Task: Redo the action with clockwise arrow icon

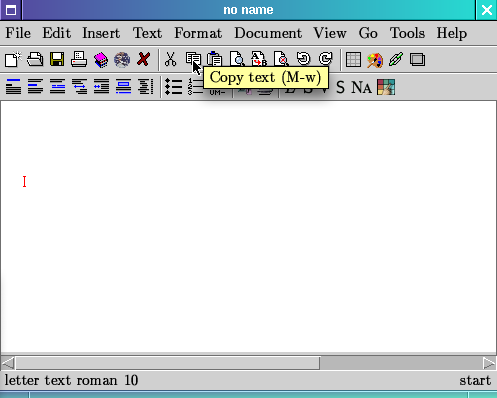Action: [x=325, y=59]
